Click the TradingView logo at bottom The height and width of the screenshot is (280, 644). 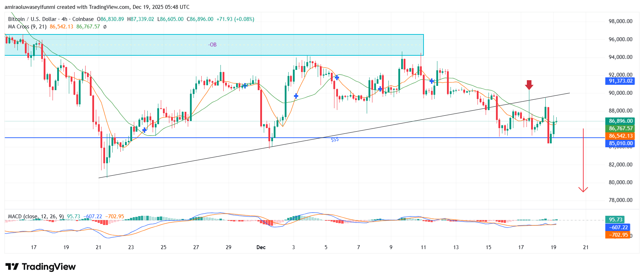coord(40,267)
